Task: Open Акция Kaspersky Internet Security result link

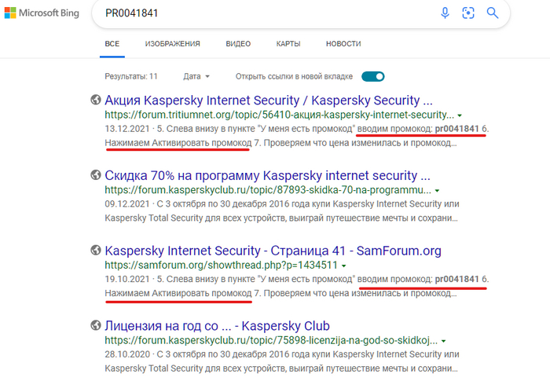Action: (x=268, y=101)
